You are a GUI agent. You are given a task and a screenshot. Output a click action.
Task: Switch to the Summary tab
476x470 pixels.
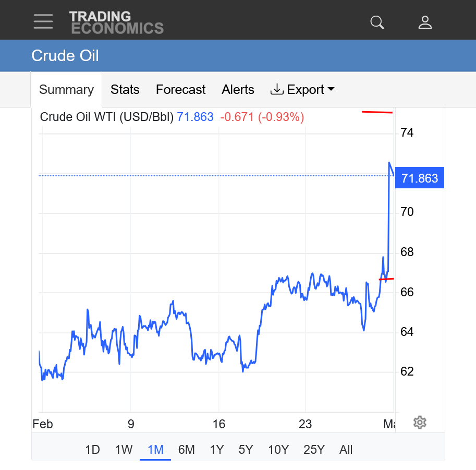point(66,90)
